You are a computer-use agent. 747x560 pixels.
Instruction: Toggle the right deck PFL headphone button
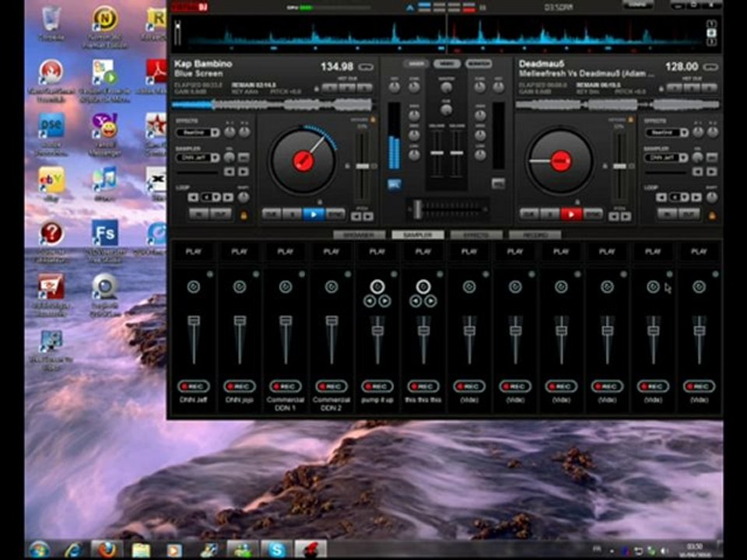498,184
